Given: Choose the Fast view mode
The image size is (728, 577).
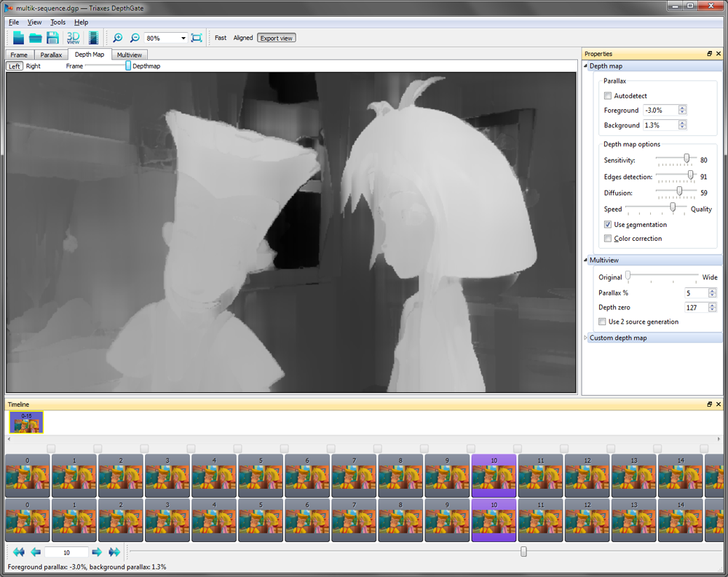Looking at the screenshot, I should pyautogui.click(x=221, y=38).
